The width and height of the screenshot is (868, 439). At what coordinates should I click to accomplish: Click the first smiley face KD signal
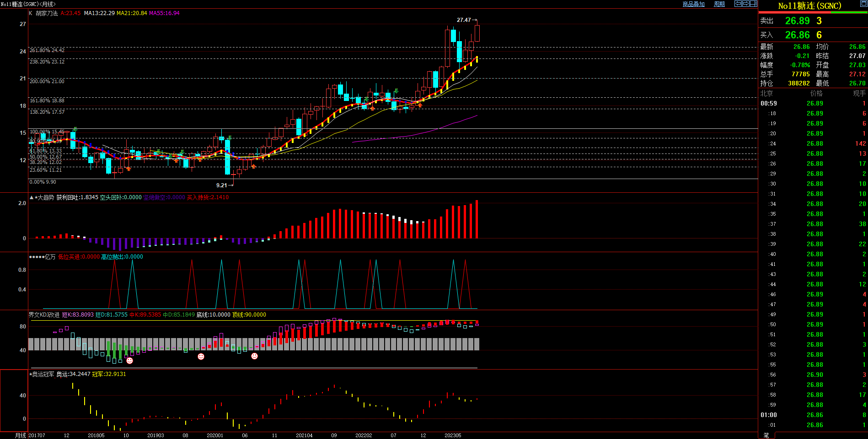[x=129, y=361]
